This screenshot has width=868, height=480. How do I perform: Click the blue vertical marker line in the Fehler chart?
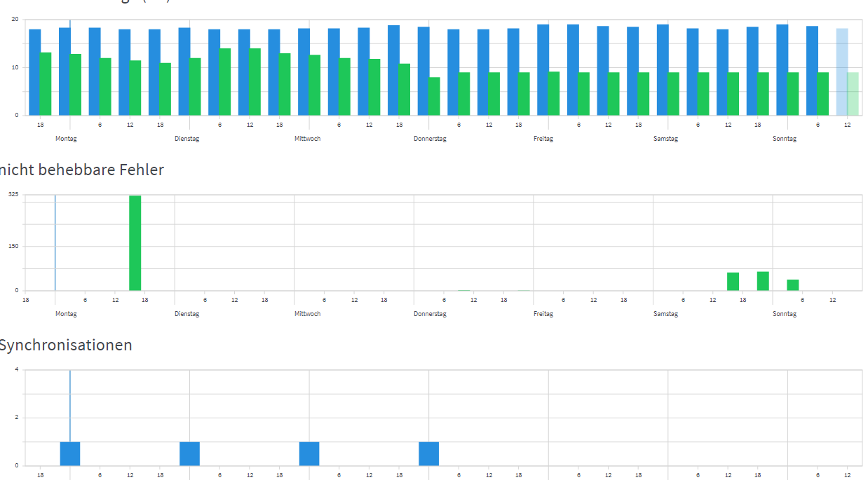(55, 242)
